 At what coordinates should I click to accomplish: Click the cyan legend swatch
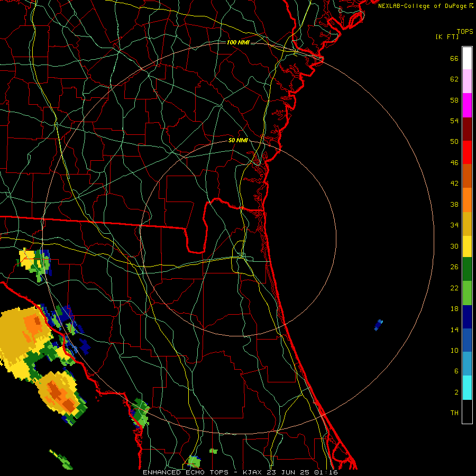[467, 388]
